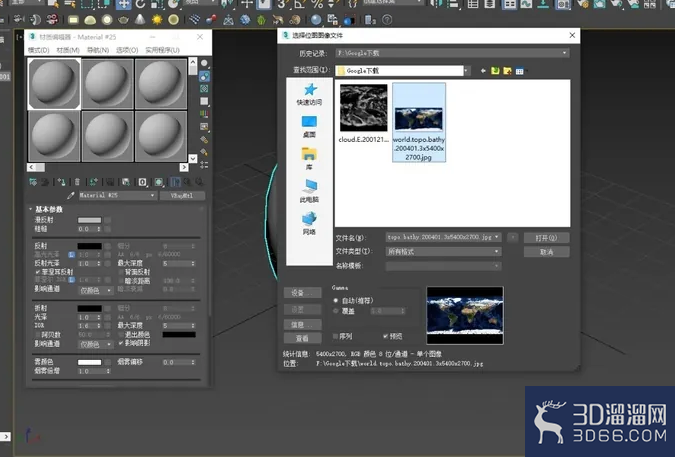Toggle the 序列 sequence checkbox
Viewport: 675px width, 457px height.
point(335,336)
